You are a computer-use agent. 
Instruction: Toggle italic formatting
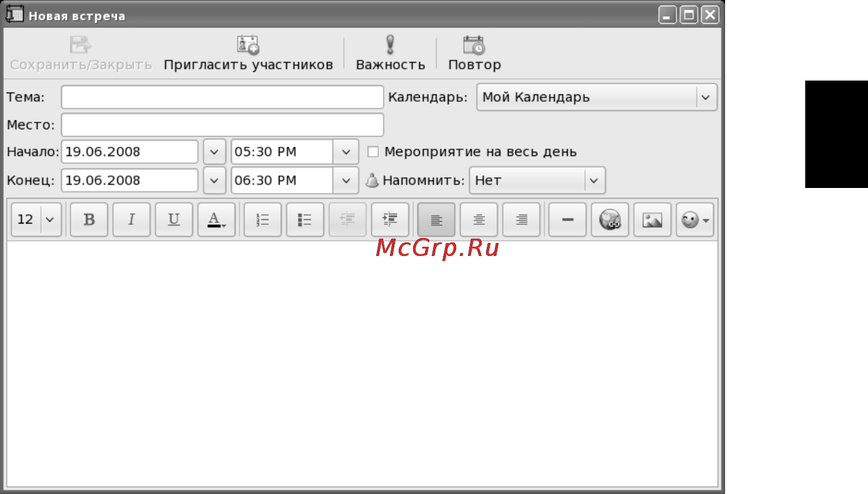click(x=132, y=220)
